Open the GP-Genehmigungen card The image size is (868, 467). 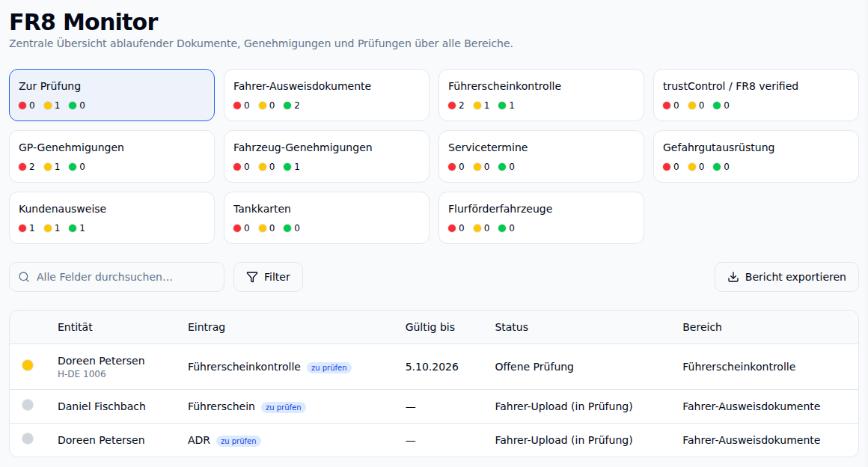click(111, 156)
